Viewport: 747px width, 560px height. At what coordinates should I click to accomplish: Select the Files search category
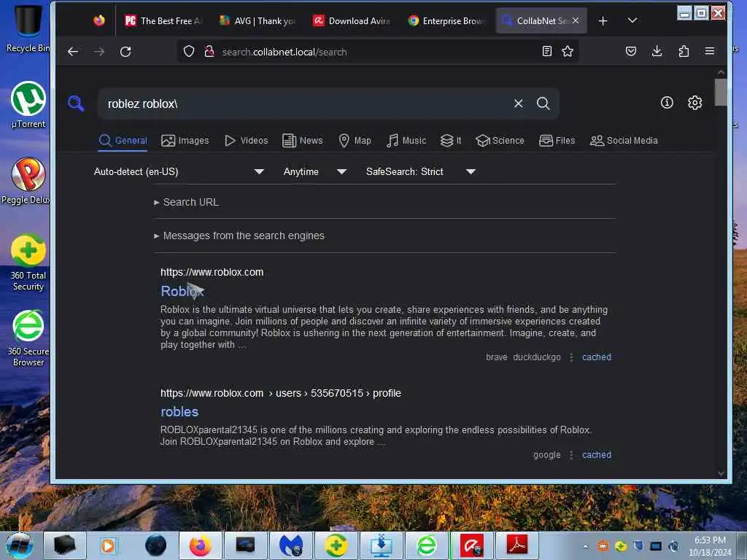coord(557,141)
